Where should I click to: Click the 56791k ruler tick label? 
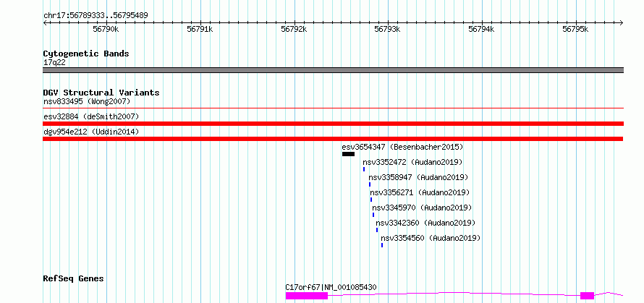click(200, 29)
